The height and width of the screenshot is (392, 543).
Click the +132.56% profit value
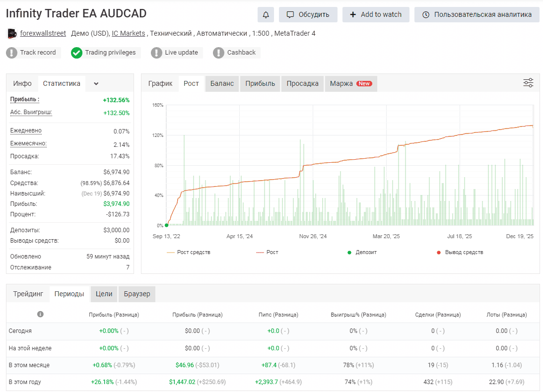(x=116, y=100)
